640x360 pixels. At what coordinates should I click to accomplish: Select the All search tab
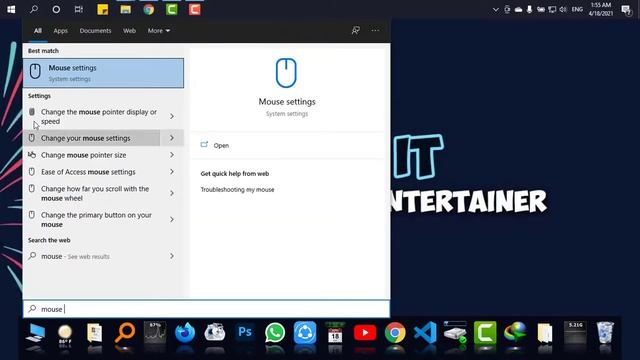coord(38,31)
